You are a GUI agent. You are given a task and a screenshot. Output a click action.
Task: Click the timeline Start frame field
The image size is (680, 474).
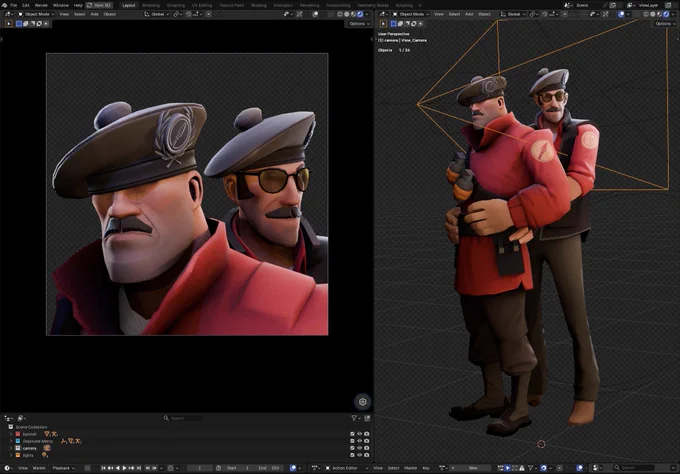tap(239, 468)
